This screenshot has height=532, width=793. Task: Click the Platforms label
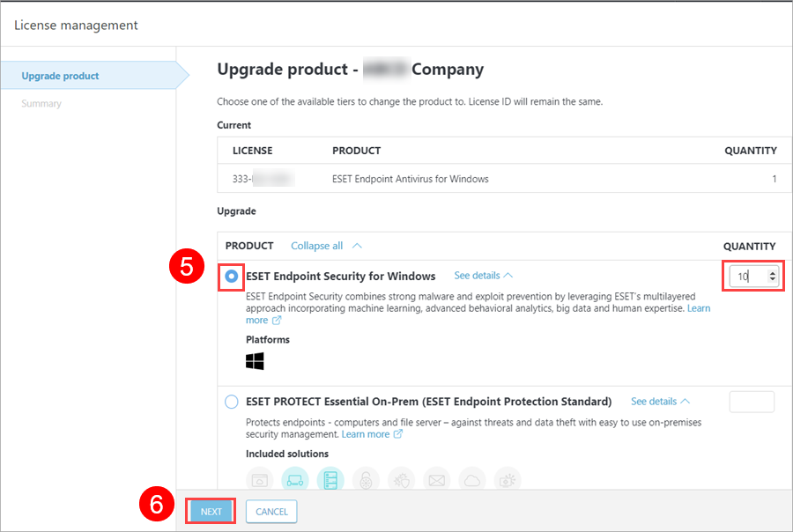268,340
